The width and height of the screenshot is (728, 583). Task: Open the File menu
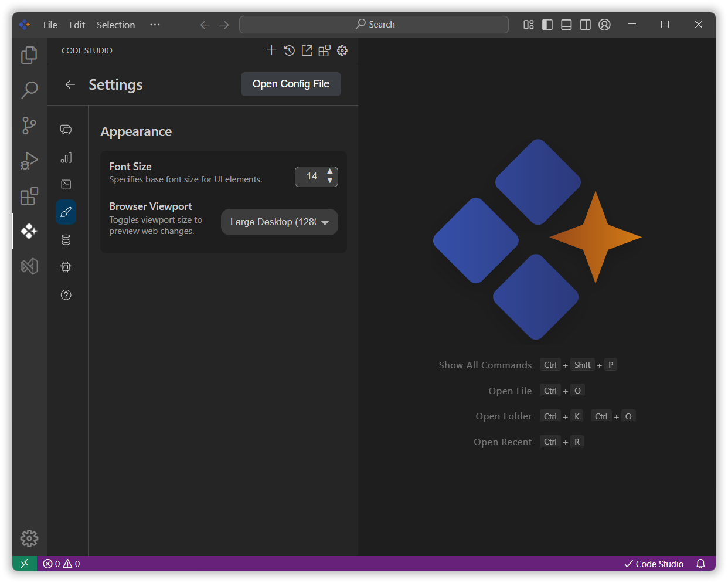50,25
